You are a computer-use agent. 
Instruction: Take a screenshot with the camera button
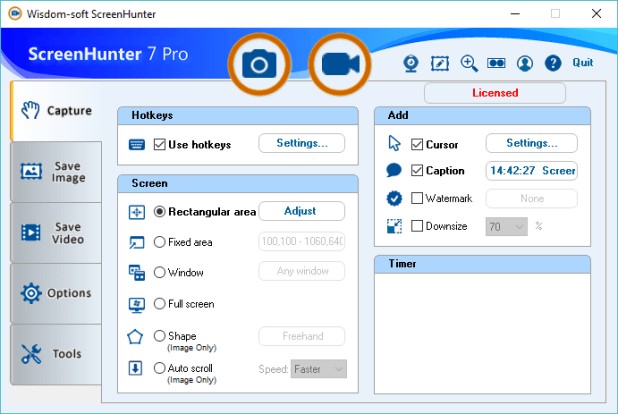(259, 64)
